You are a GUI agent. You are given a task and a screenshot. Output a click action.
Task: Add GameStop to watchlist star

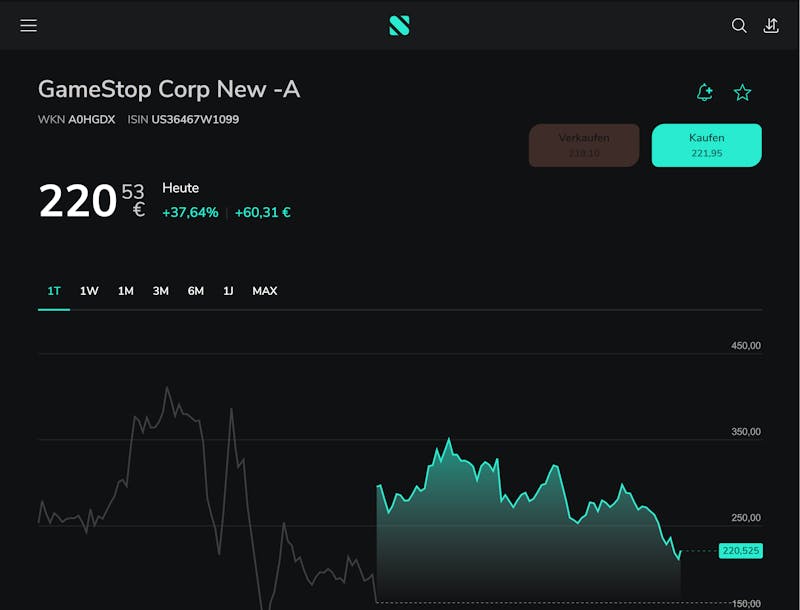pyautogui.click(x=742, y=93)
